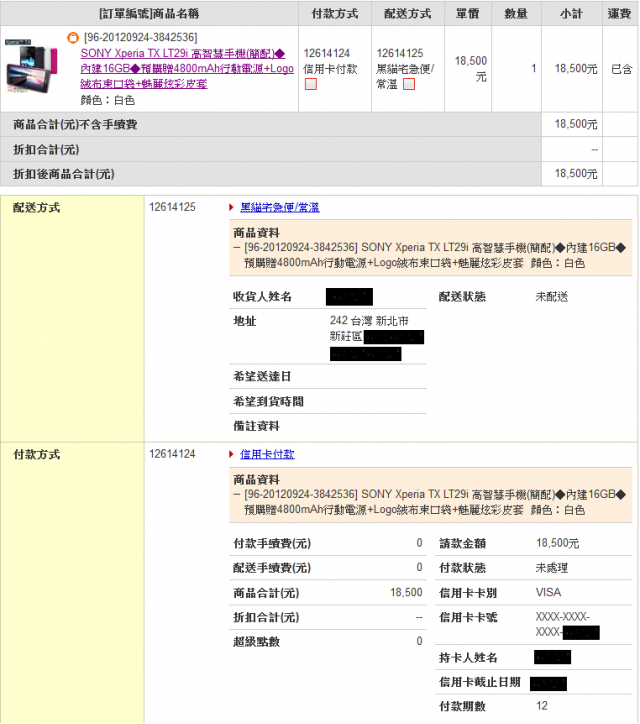
Task: Click the orange order icon beside 96-20120924-3842536
Action: (73, 38)
